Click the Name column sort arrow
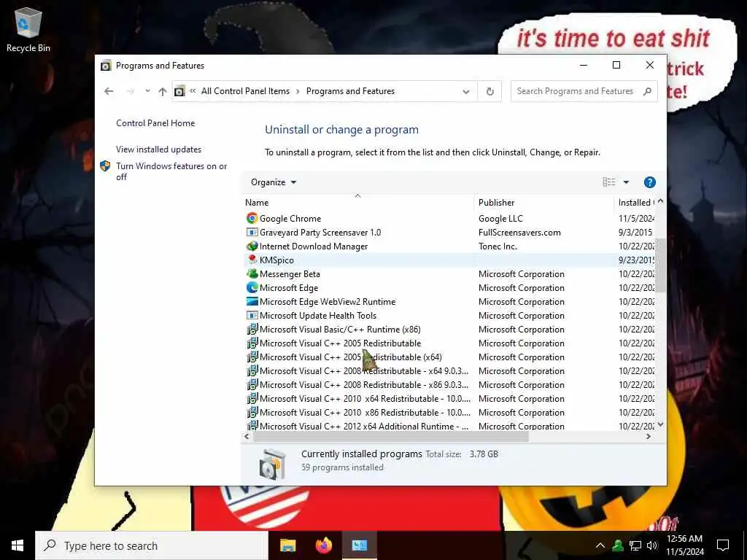The image size is (747, 560). tap(357, 195)
